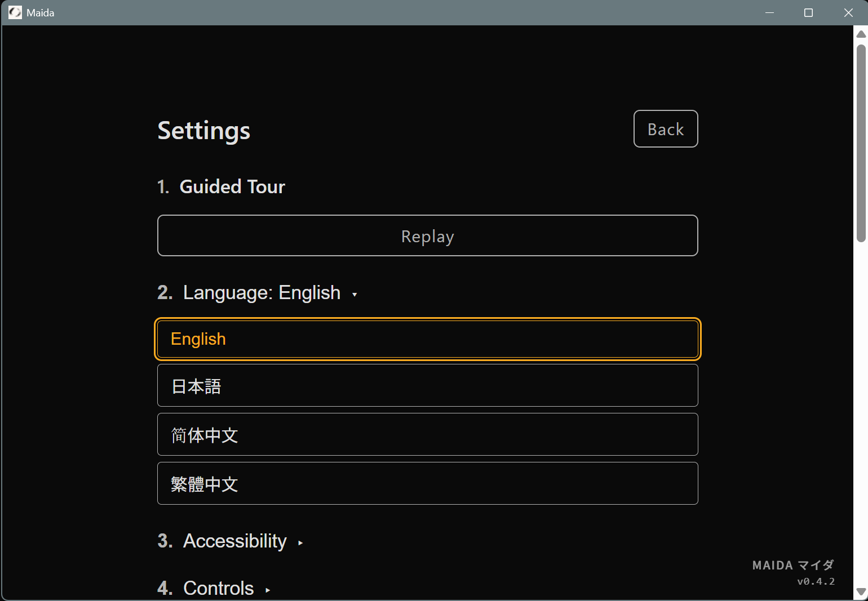Expand the Controls section
Image resolution: width=868 pixels, height=601 pixels.
tap(218, 588)
